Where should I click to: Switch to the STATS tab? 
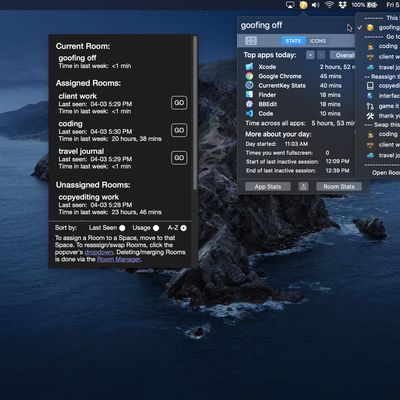coord(293,41)
